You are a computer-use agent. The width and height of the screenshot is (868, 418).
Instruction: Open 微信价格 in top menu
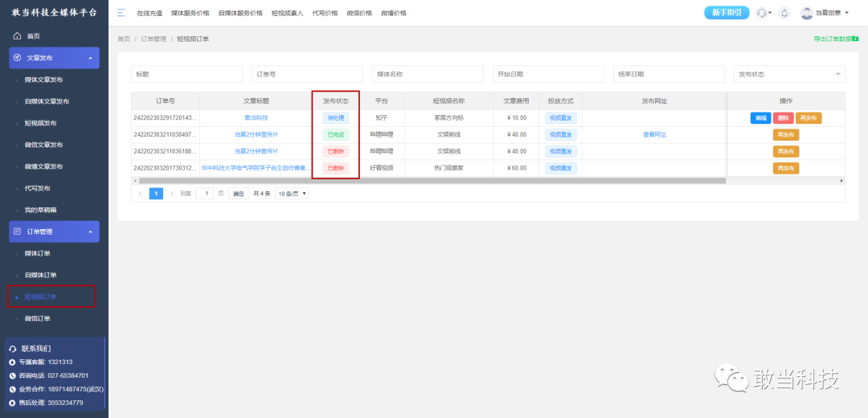click(x=359, y=14)
